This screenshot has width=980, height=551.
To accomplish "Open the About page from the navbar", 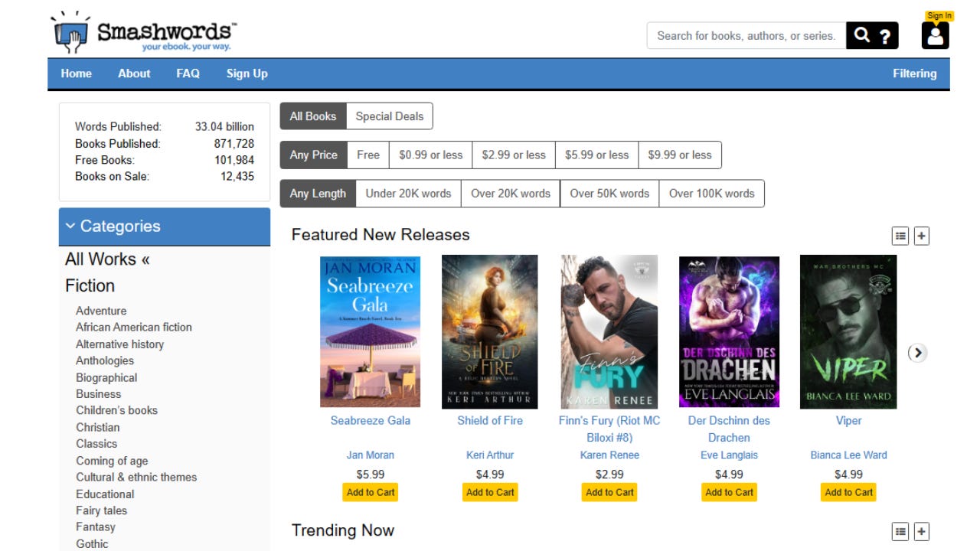I will pyautogui.click(x=134, y=73).
